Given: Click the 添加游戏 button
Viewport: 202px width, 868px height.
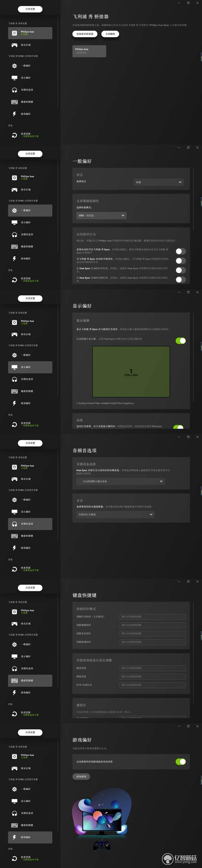Looking at the screenshot, I should [x=81, y=777].
